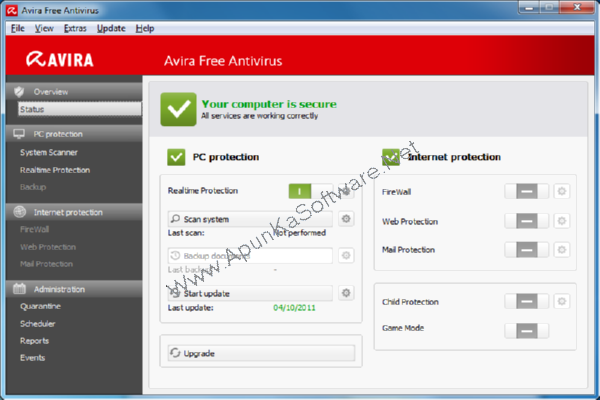Viewport: 600px width, 400px height.
Task: Collapse the Administration sidebar section header
Action: tap(74, 289)
